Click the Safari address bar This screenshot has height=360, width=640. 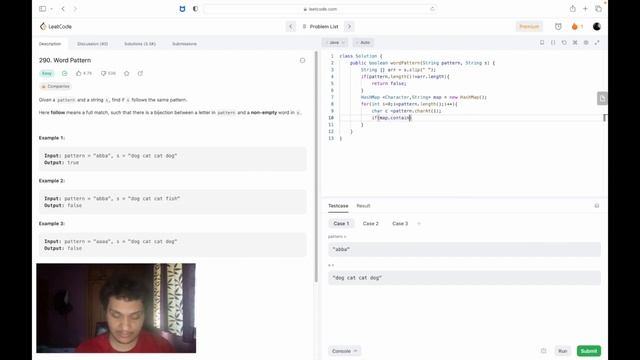pyautogui.click(x=320, y=9)
